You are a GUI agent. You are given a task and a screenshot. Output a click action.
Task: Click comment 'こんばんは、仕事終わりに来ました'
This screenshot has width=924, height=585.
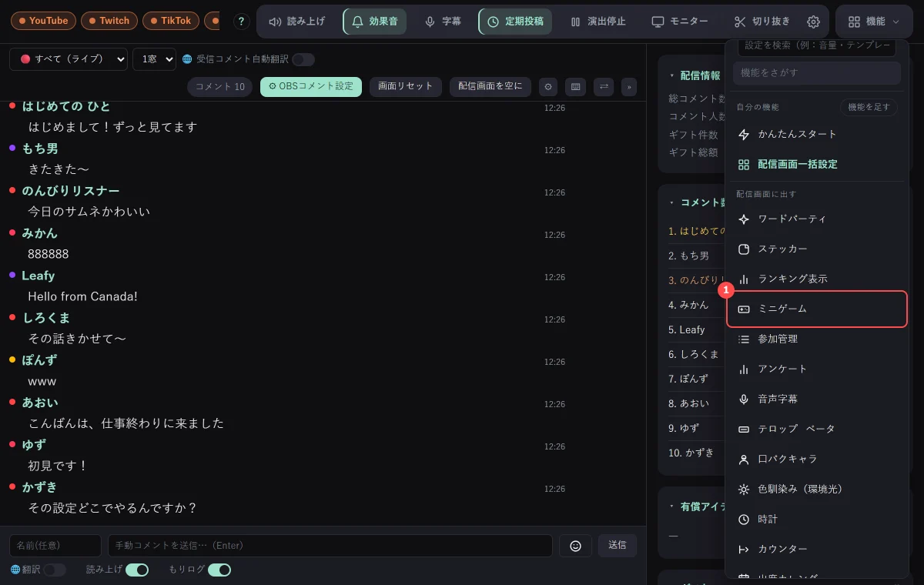click(126, 423)
